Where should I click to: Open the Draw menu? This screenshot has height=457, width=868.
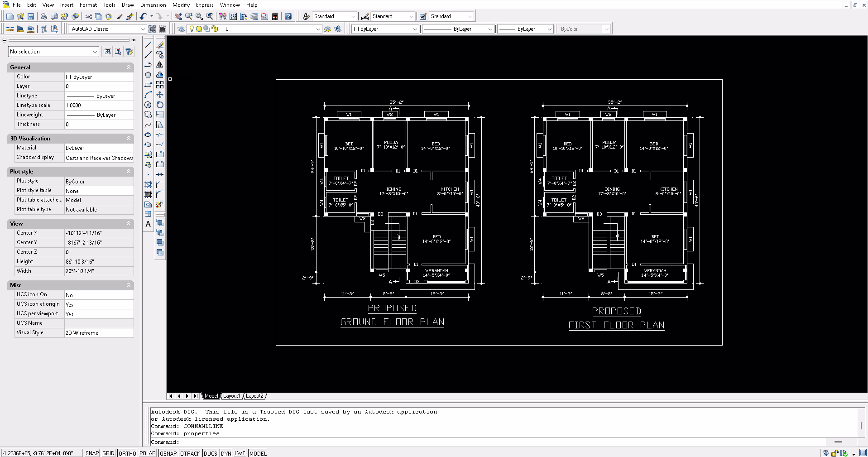[x=128, y=5]
